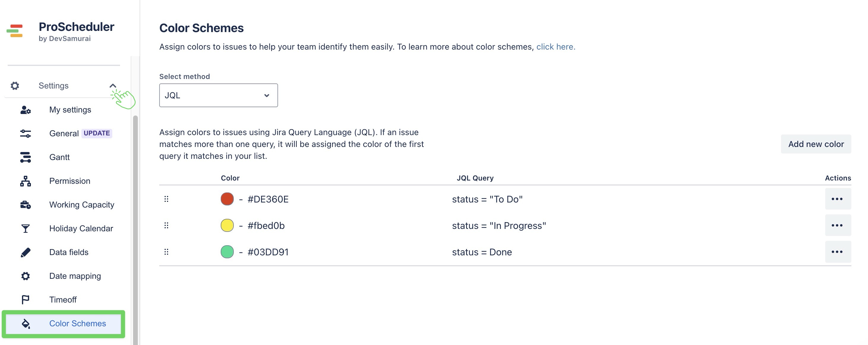Open the Select method JQL dropdown

(218, 95)
